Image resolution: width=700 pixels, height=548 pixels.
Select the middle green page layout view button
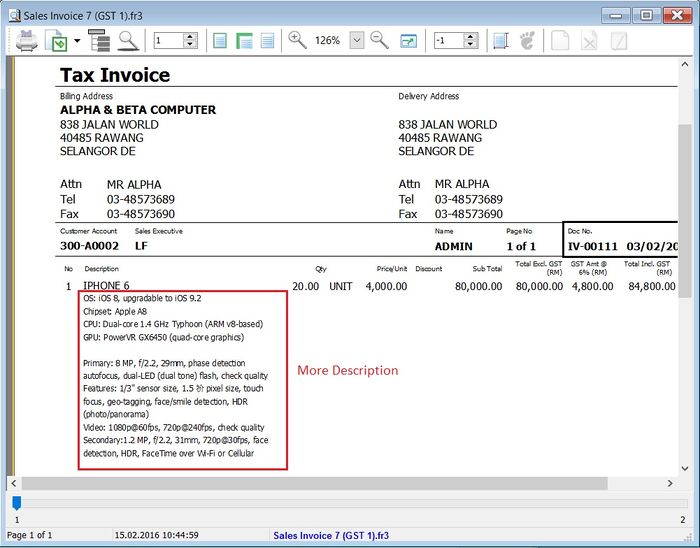click(x=244, y=41)
